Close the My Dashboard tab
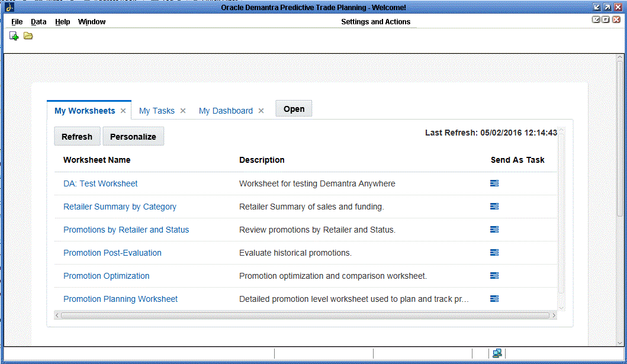Viewport: 627px width, 364px height. coord(261,111)
